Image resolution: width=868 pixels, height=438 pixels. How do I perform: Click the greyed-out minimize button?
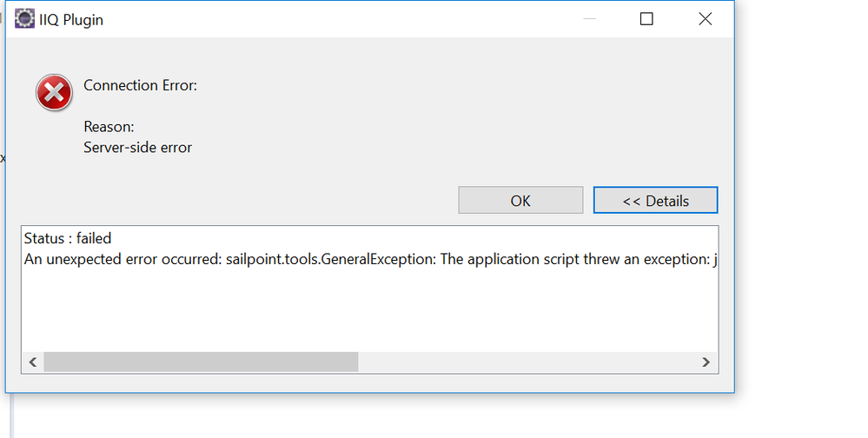pos(588,19)
